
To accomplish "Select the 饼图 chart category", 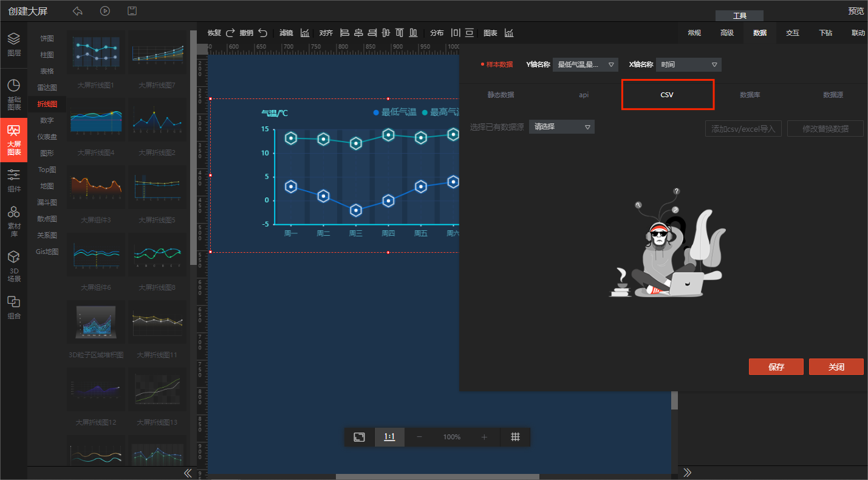I will pyautogui.click(x=47, y=38).
